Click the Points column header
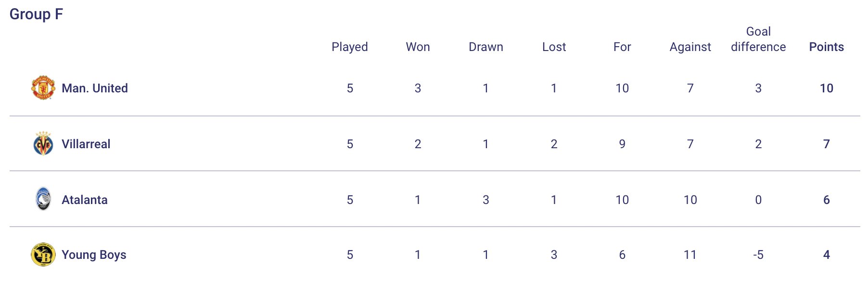The height and width of the screenshot is (281, 868). [x=826, y=47]
